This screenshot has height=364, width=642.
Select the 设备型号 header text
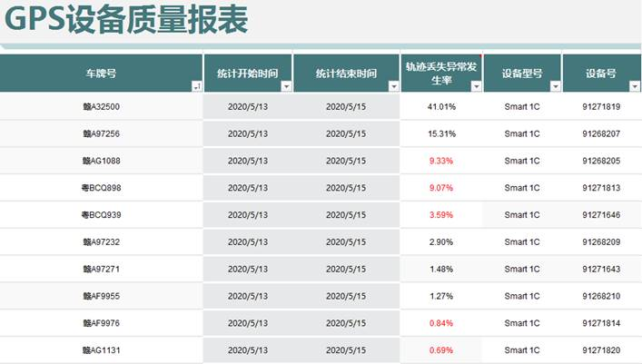pyautogui.click(x=522, y=74)
